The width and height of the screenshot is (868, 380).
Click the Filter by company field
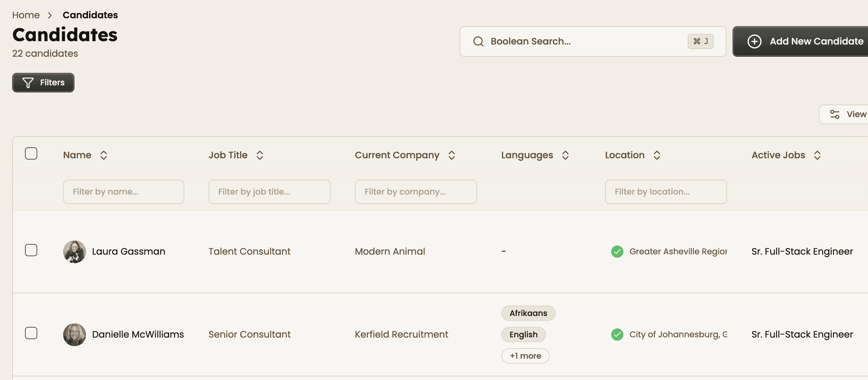[416, 192]
